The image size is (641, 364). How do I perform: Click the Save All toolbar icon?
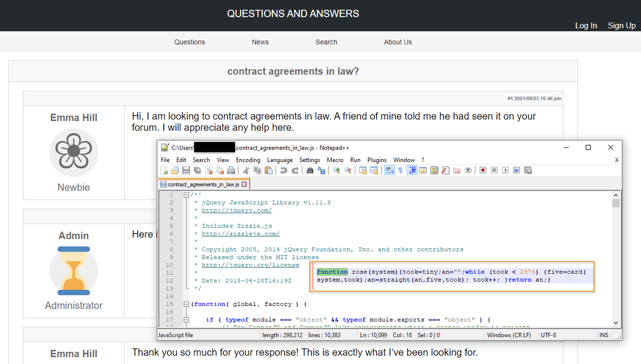[x=197, y=170]
